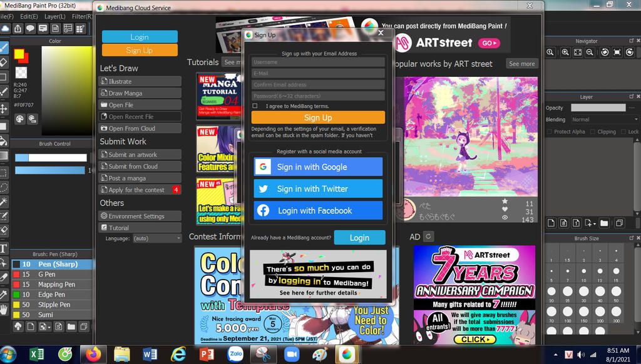
Task: Click the Navigator rotate right icon
Action: [630, 53]
